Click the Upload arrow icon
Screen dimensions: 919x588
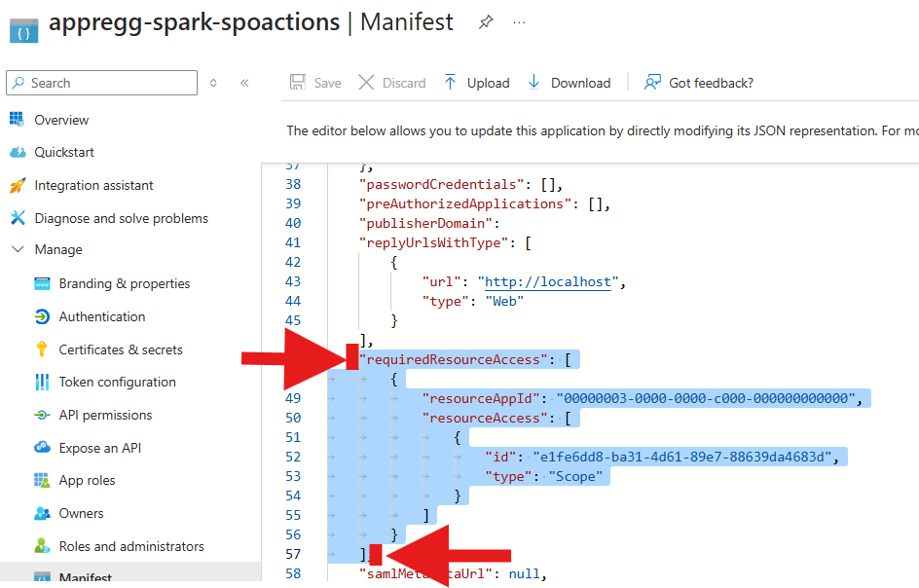point(450,83)
